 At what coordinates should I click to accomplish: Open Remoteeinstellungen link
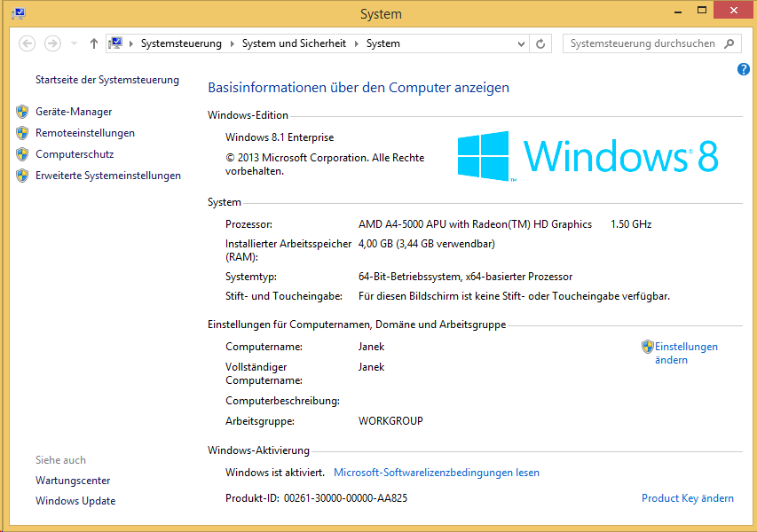coord(85,133)
